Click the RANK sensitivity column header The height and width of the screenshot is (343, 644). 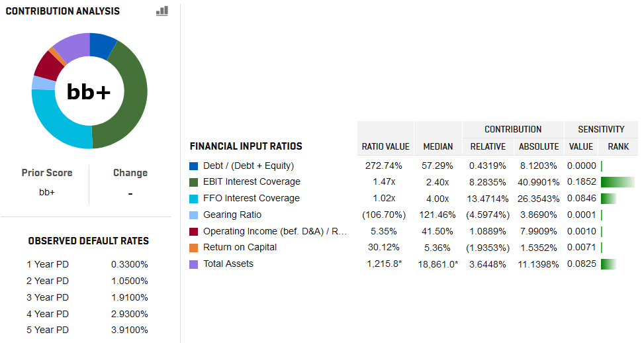pyautogui.click(x=618, y=146)
